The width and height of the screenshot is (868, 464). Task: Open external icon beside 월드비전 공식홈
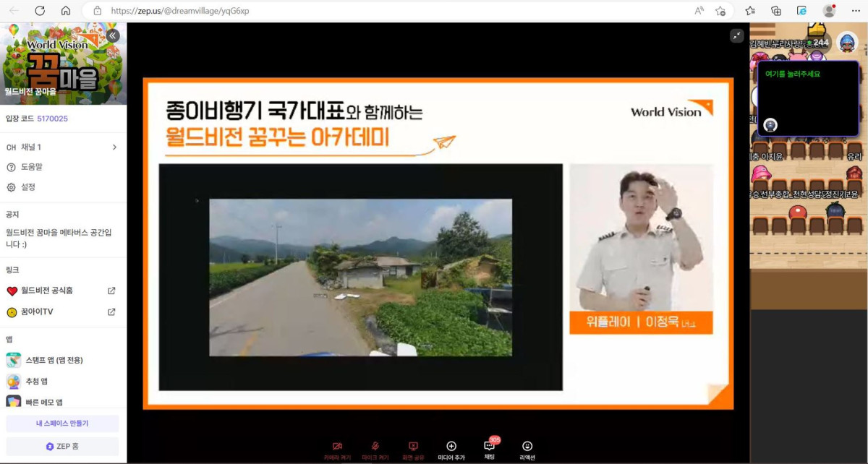[x=111, y=291]
